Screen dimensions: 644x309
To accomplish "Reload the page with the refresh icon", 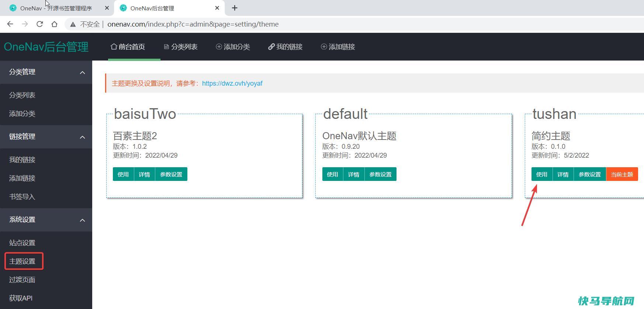I will pos(39,24).
